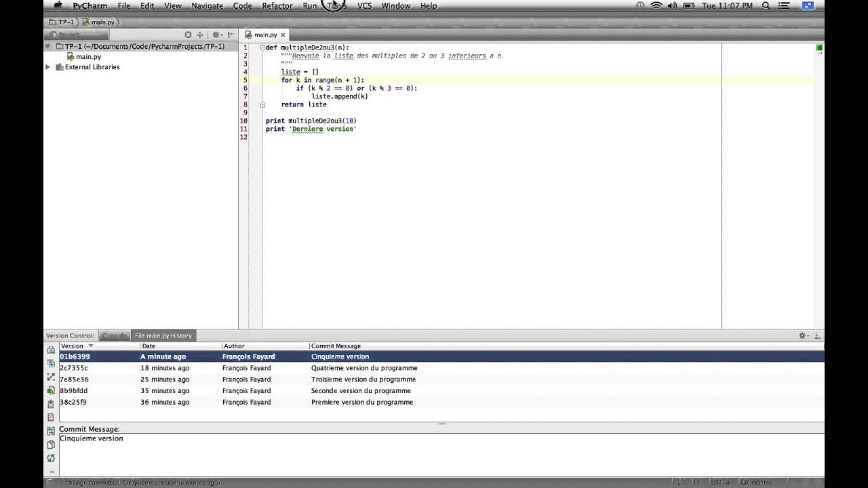Click the Git master branch widget in status bar
This screenshot has height=488, width=868.
755,483
